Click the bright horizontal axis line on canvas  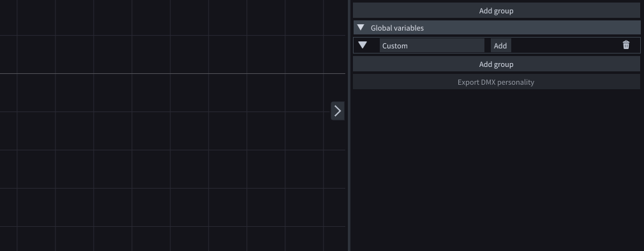(172, 73)
